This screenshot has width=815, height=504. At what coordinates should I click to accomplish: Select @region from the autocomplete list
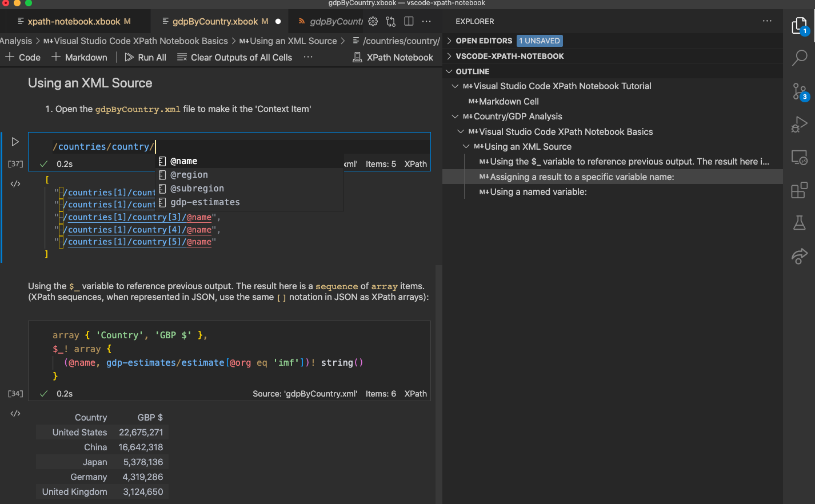point(189,175)
